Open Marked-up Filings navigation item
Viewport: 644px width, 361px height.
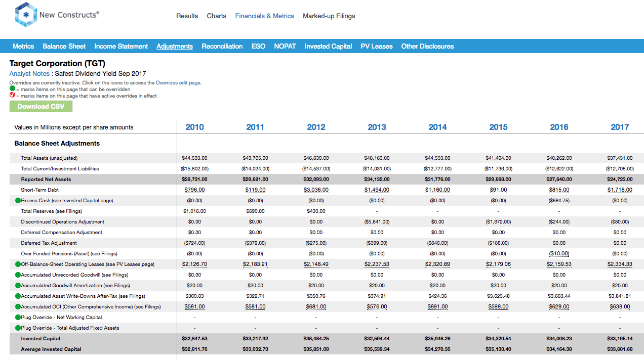(x=329, y=16)
